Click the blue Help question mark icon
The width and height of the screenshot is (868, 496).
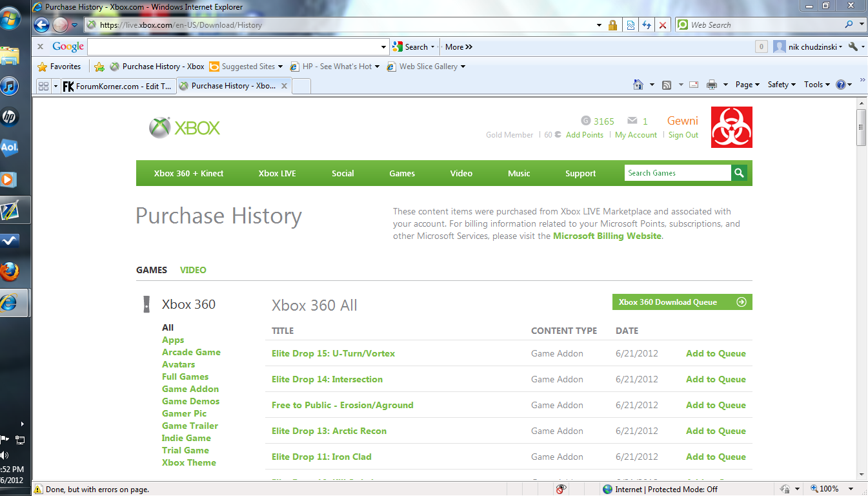(x=841, y=85)
